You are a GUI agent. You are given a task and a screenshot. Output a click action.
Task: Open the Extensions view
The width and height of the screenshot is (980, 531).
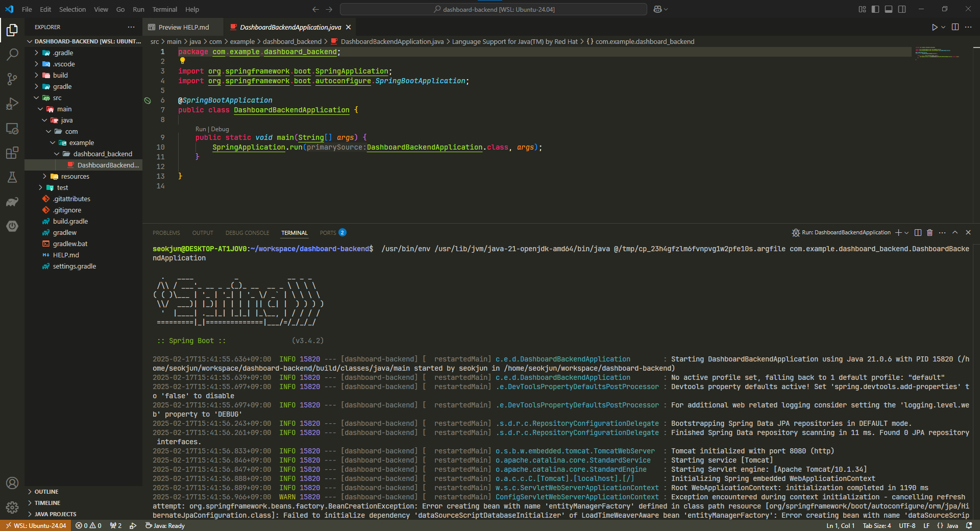coord(12,153)
